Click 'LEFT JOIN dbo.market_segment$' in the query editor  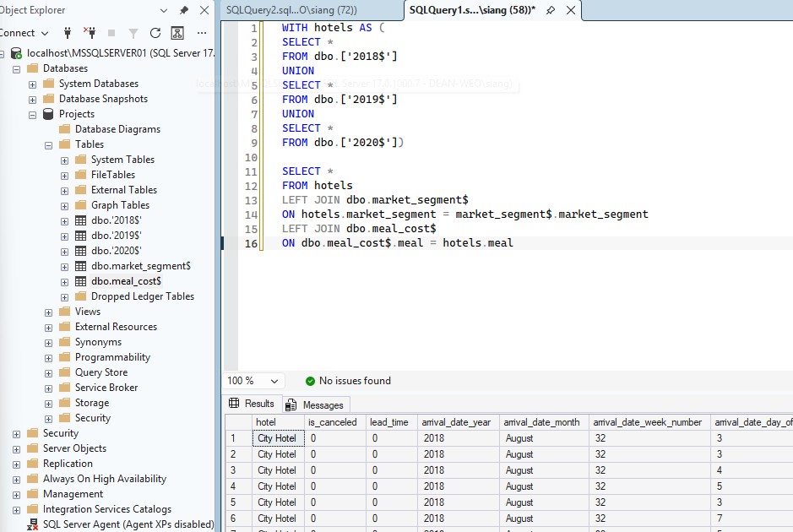point(375,200)
